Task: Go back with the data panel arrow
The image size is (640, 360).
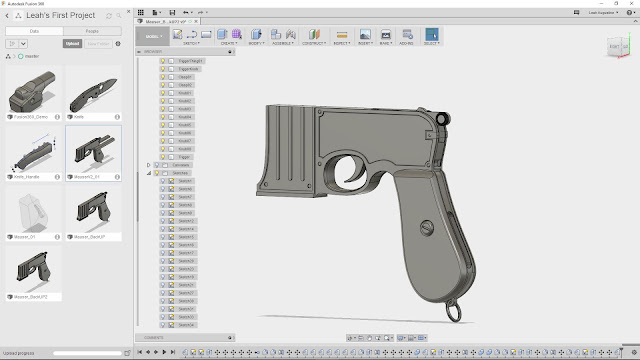Action: 7,16
